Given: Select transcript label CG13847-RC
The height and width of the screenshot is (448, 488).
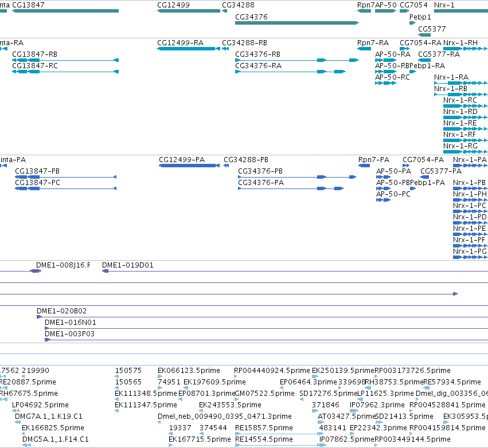Looking at the screenshot, I should (x=35, y=66).
